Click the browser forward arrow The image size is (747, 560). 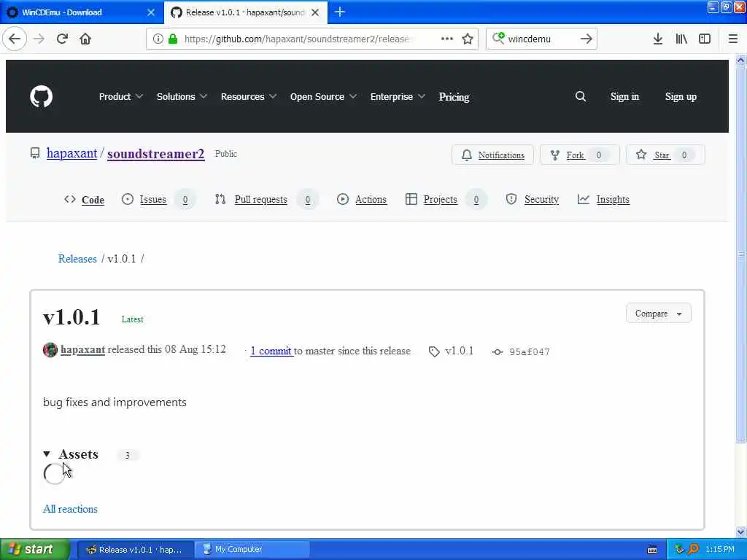pos(39,39)
